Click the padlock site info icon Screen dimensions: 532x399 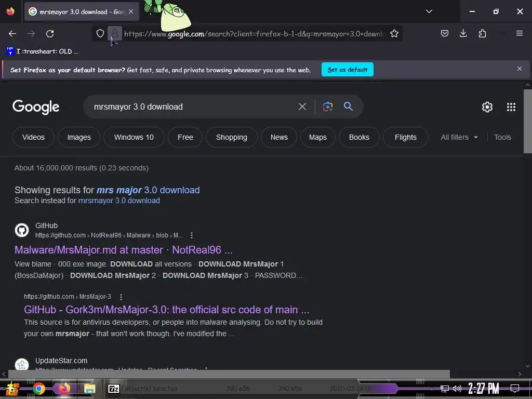pos(115,33)
